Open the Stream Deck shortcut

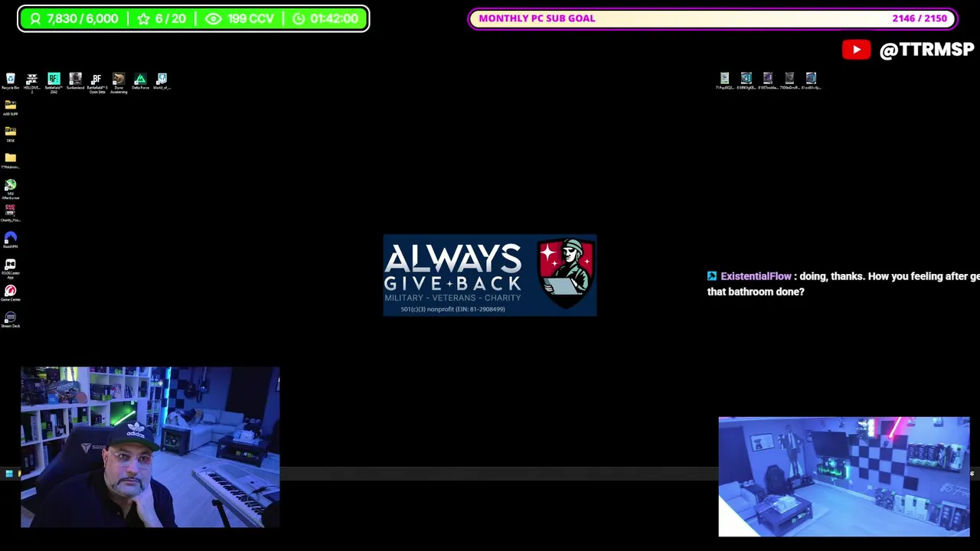coord(11,320)
